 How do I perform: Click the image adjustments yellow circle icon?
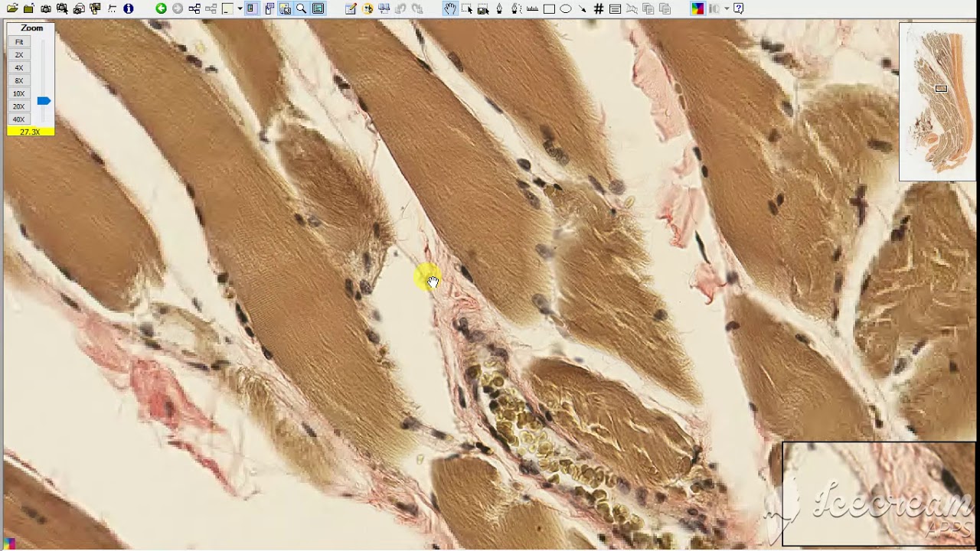[367, 8]
